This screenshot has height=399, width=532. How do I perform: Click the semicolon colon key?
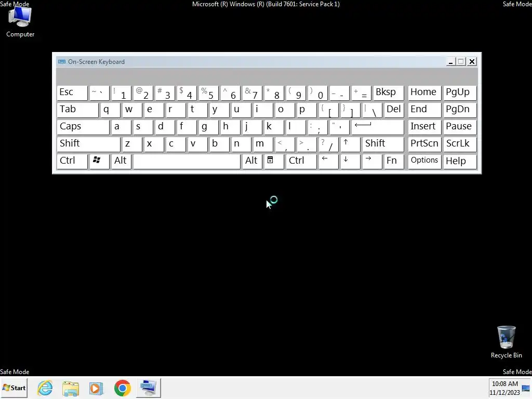(317, 127)
